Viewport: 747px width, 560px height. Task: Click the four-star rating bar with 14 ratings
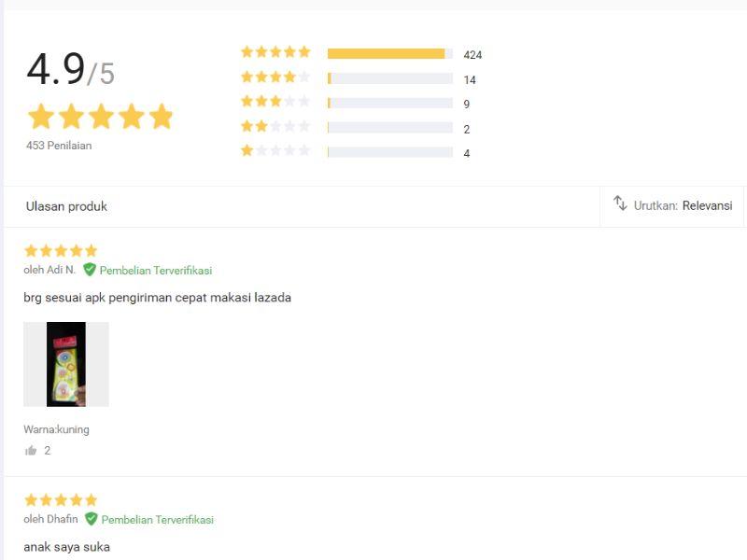[x=389, y=79]
